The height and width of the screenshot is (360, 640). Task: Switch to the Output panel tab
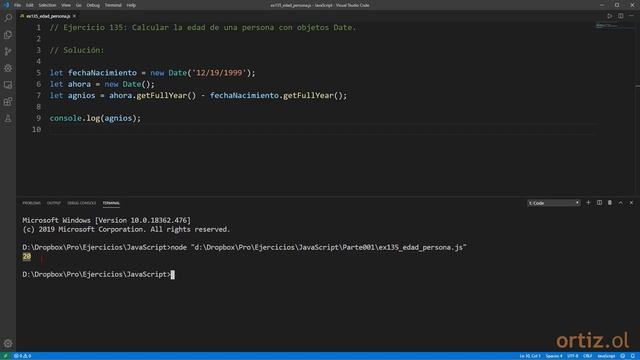click(53, 203)
